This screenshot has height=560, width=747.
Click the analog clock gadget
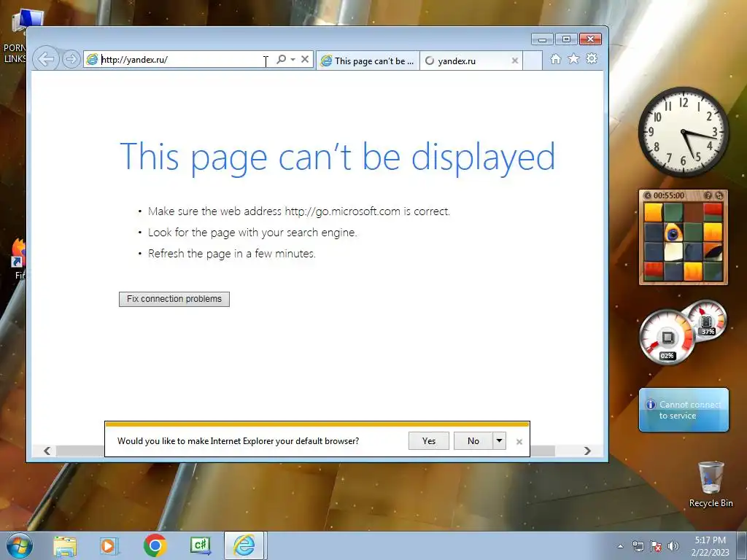pyautogui.click(x=683, y=132)
